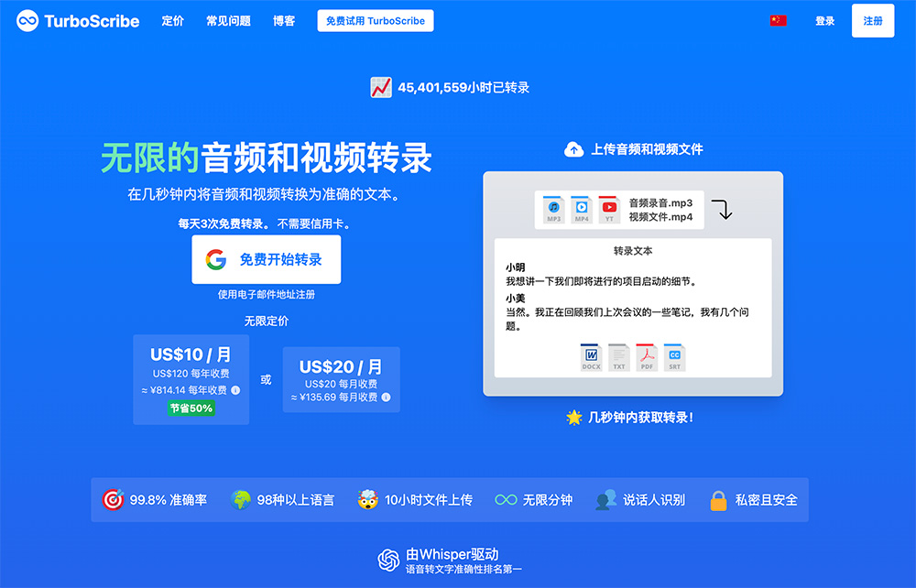The width and height of the screenshot is (916, 588).
Task: Click the 节省50% green badge
Action: click(x=191, y=408)
